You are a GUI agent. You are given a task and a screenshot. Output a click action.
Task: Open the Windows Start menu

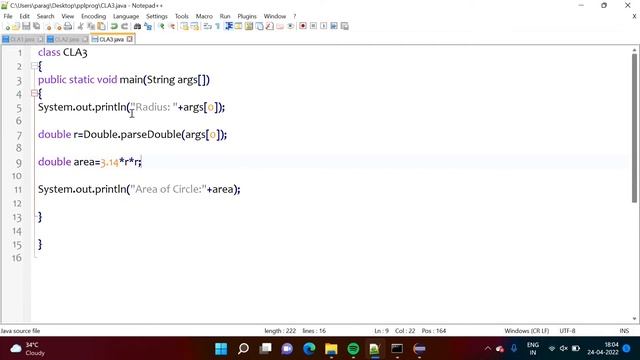[221, 349]
